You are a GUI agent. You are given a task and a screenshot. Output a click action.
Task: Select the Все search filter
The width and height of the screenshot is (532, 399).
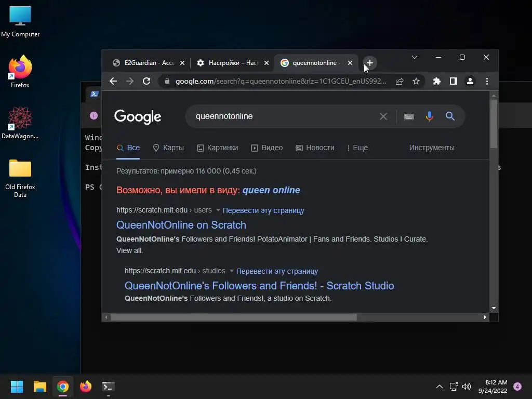pos(128,148)
